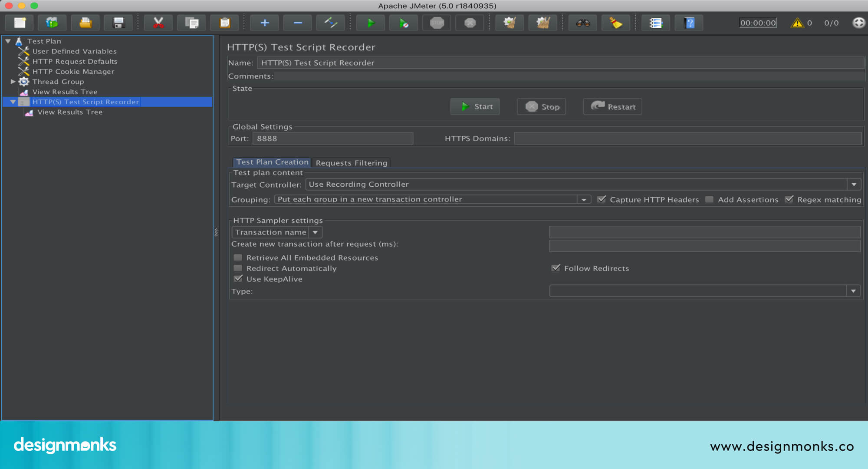This screenshot has width=868, height=469.
Task: Select HTTP Cookie Manager in tree
Action: tap(73, 71)
